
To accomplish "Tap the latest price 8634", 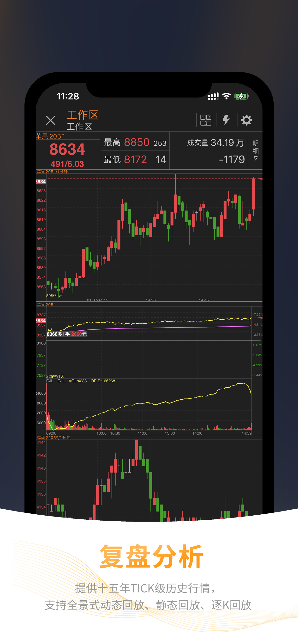I will [x=67, y=149].
